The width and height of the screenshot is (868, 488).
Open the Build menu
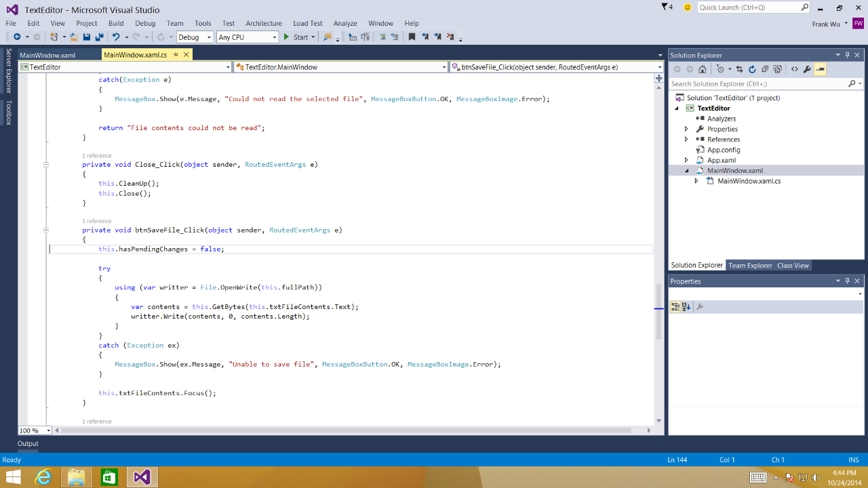(x=116, y=23)
